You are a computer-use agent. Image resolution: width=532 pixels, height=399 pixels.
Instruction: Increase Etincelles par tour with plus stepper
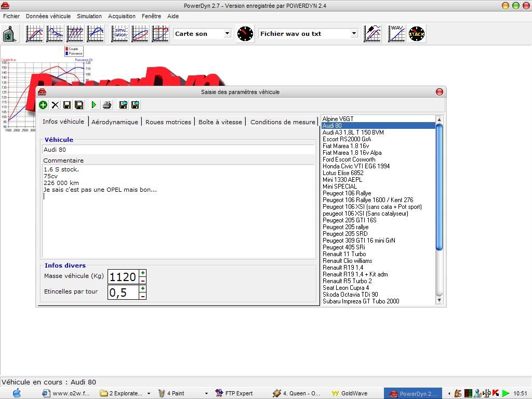143,288
